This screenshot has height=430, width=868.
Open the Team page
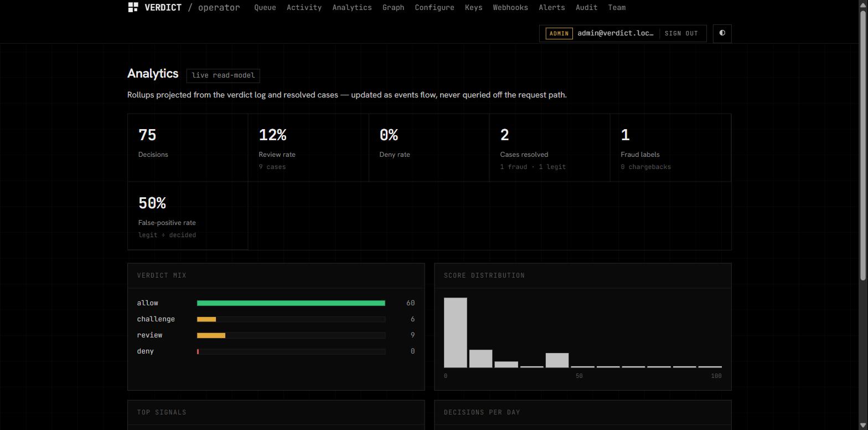pyautogui.click(x=617, y=8)
